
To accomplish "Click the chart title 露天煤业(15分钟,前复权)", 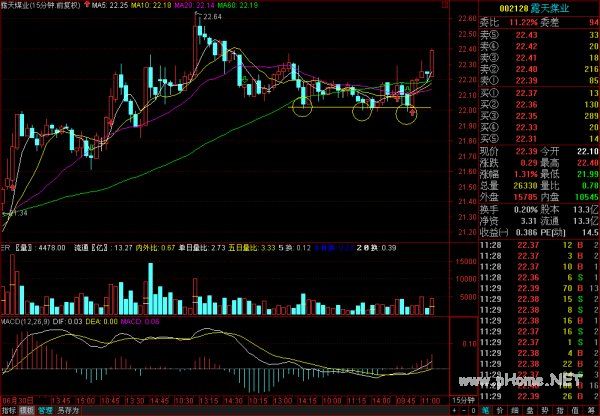I will coord(41,5).
